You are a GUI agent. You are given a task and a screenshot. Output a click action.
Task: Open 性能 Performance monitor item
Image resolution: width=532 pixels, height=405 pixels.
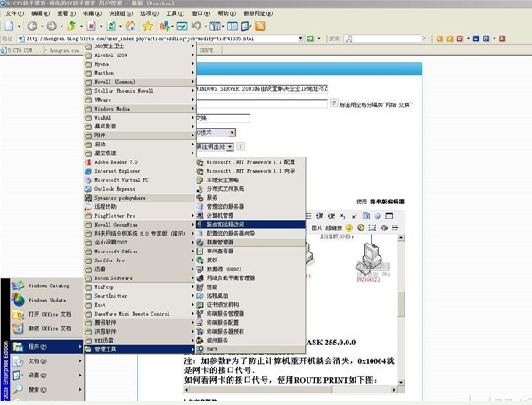250,286
